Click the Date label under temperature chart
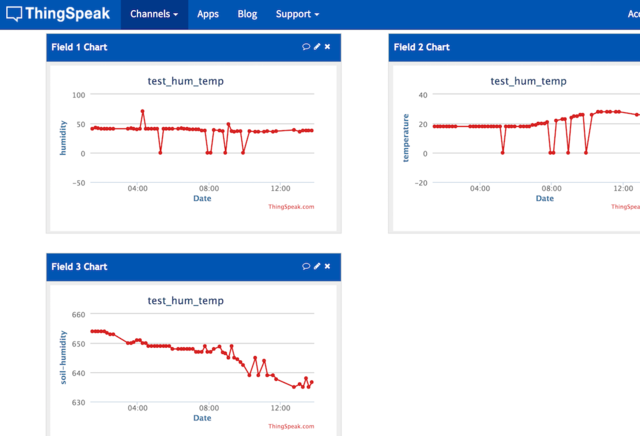This screenshot has width=640, height=436. 545,198
